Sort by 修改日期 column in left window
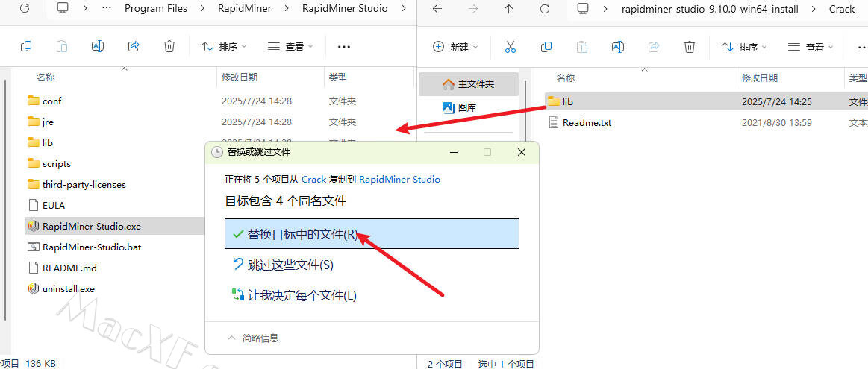 pyautogui.click(x=239, y=78)
